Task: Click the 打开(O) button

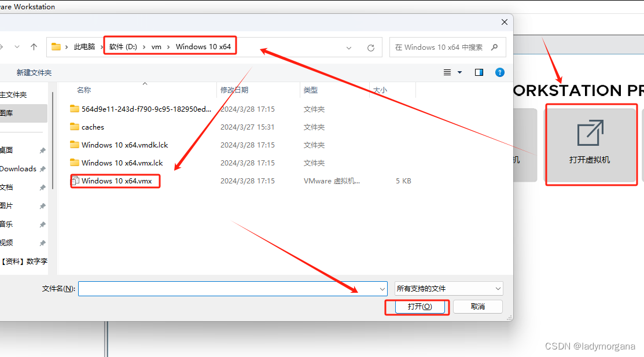Action: (419, 307)
